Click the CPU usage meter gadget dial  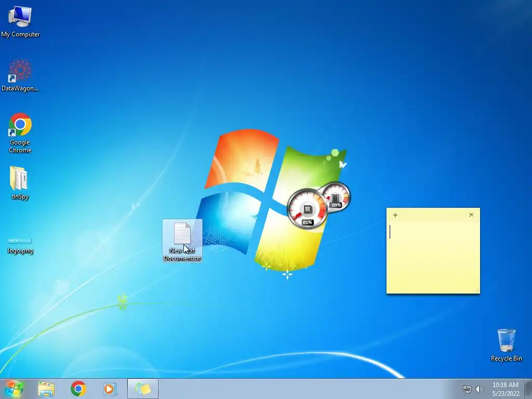[x=307, y=209]
